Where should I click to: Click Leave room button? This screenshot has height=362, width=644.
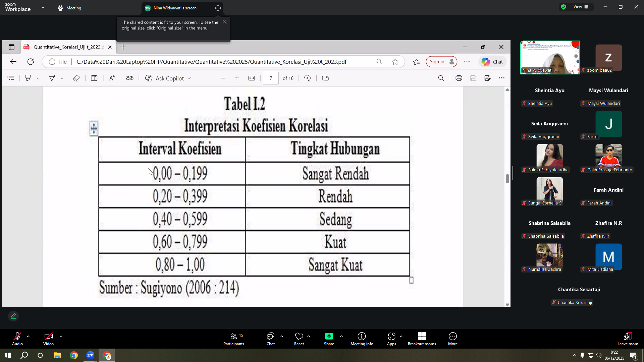(x=628, y=339)
